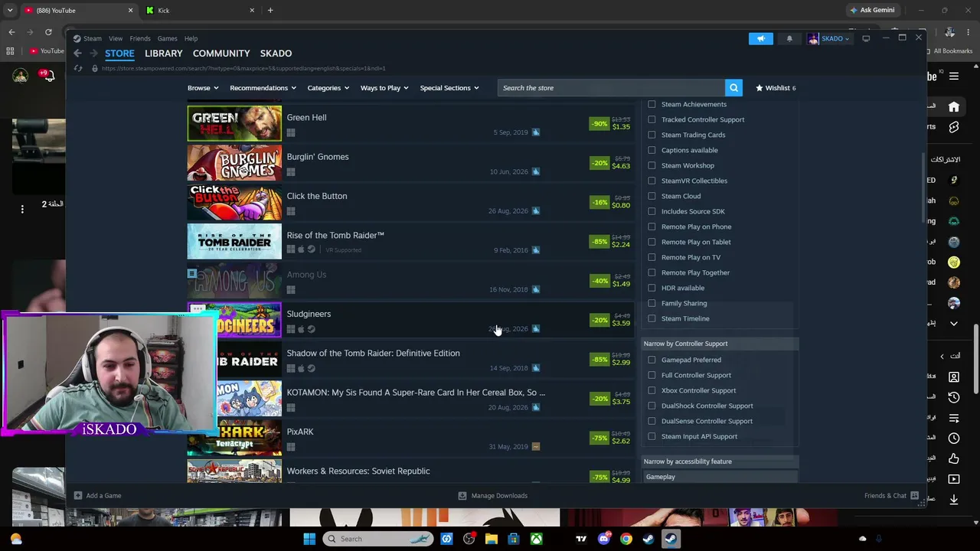This screenshot has height=551, width=980.
Task: Enable DualSense Controller Support checkbox
Action: coord(652,421)
